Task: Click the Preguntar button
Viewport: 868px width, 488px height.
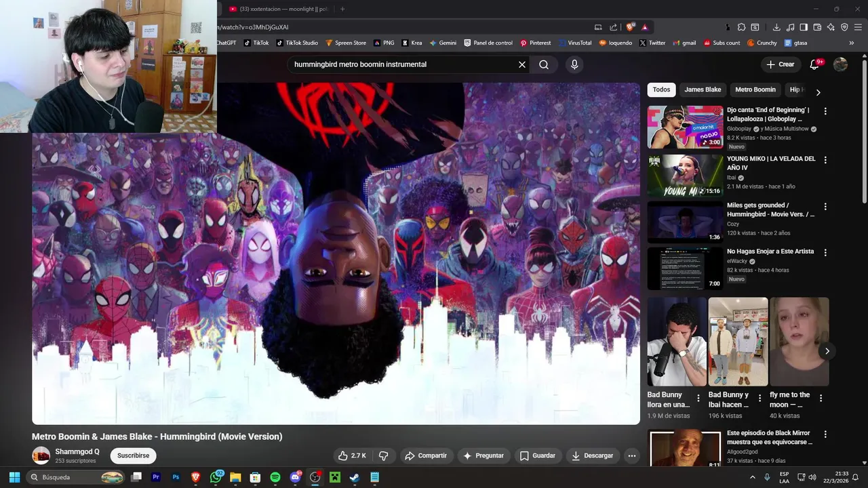Action: coord(483,455)
